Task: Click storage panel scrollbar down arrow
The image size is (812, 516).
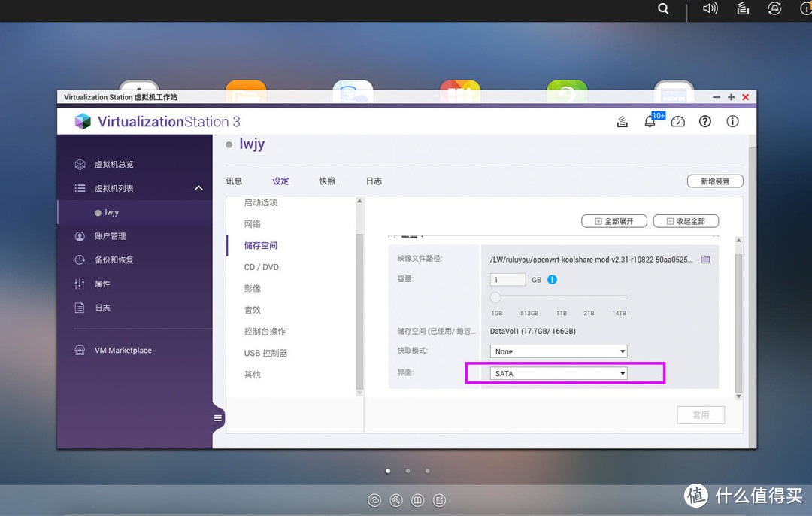Action: 738,396
